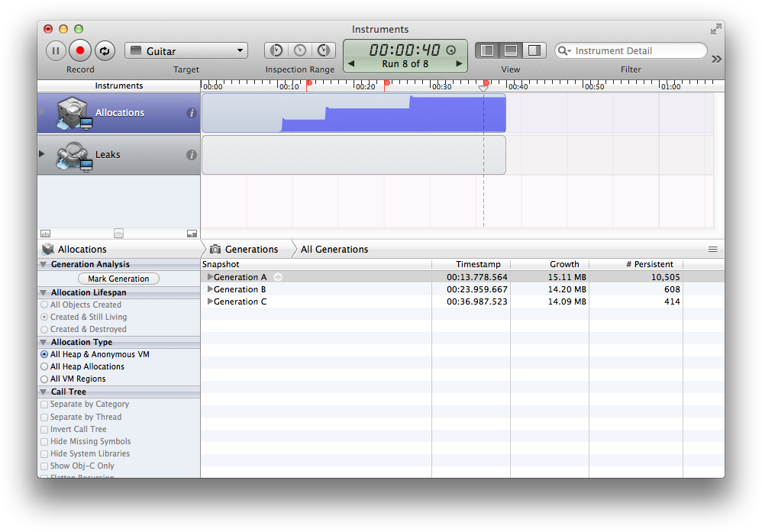Screen dimensions: 762x532
Task: Enable Show Obj-C Only checkbox
Action: coord(45,466)
